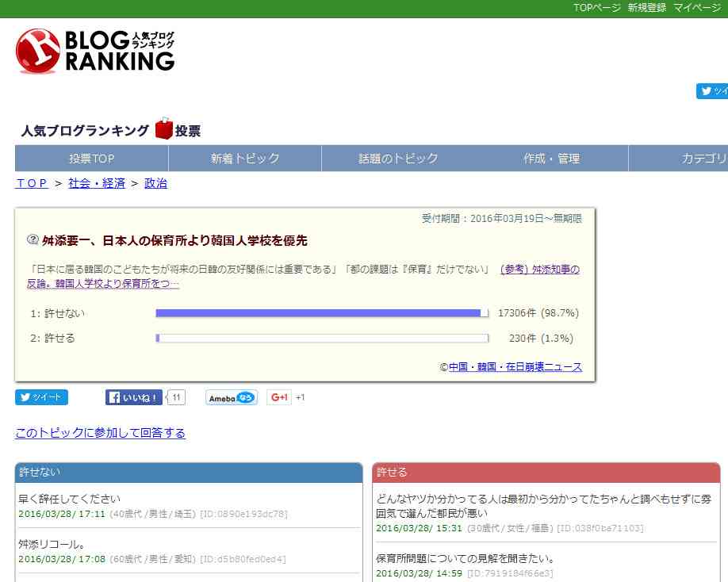The width and height of the screenshot is (728, 582).
Task: Click the G+1 share button
Action: tap(279, 397)
